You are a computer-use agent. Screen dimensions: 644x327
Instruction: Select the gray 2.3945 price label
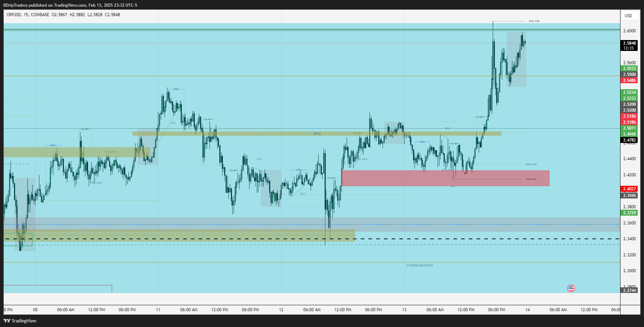point(629,196)
